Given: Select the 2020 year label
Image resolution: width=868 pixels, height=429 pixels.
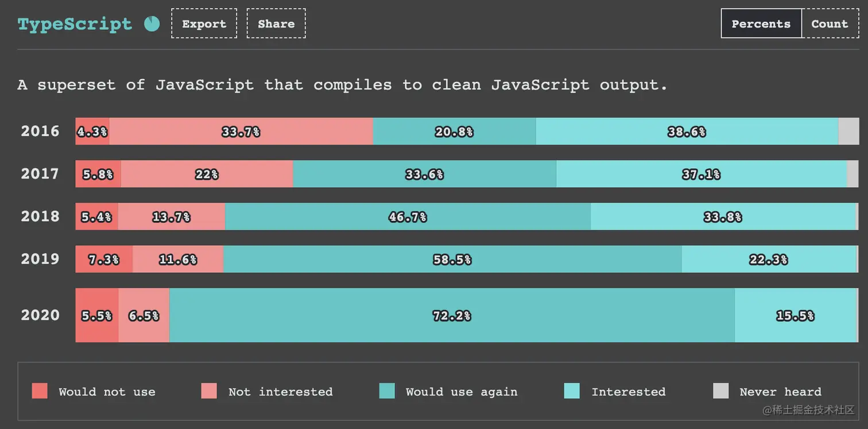Looking at the screenshot, I should tap(40, 315).
